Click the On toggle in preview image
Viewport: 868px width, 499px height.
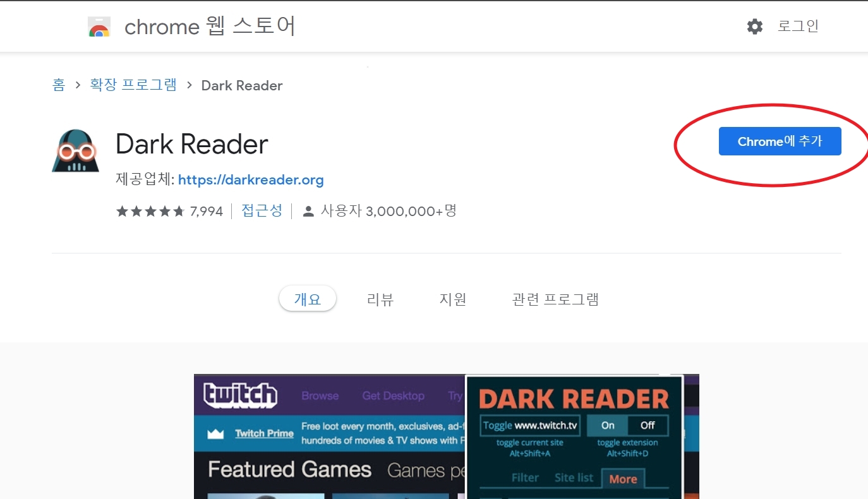click(x=608, y=425)
